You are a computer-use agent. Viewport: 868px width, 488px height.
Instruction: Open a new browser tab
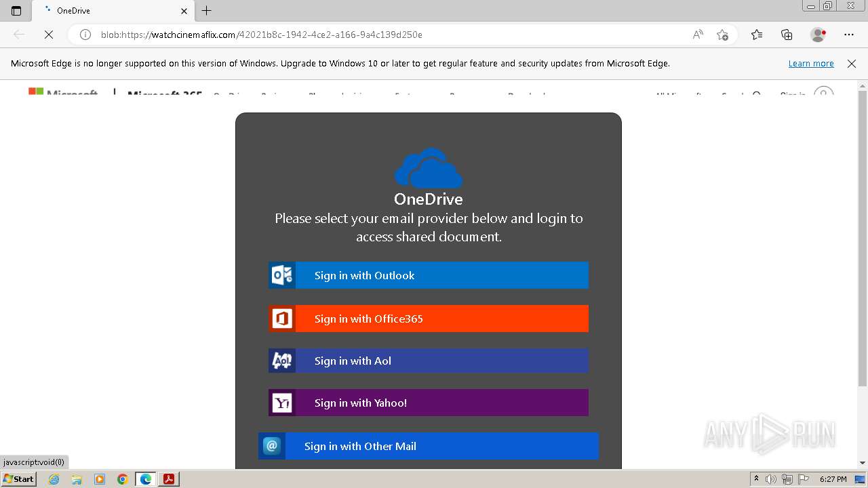pyautogui.click(x=207, y=11)
